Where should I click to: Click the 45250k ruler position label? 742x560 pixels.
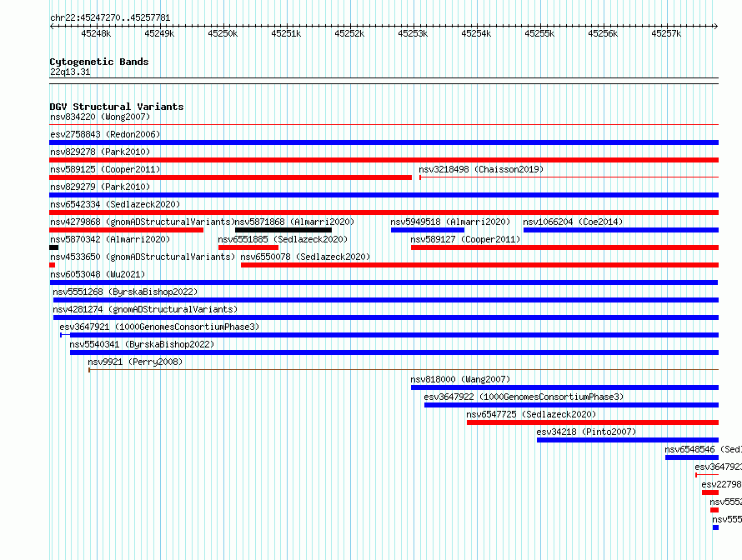[223, 33]
